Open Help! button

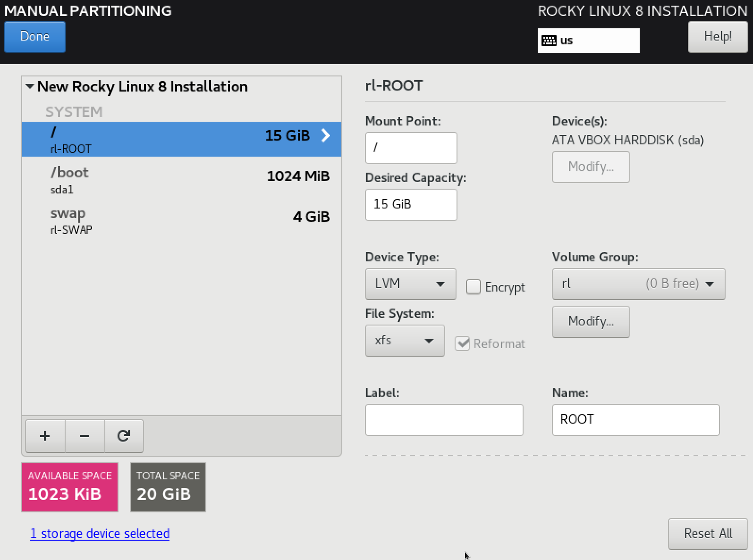tap(718, 36)
